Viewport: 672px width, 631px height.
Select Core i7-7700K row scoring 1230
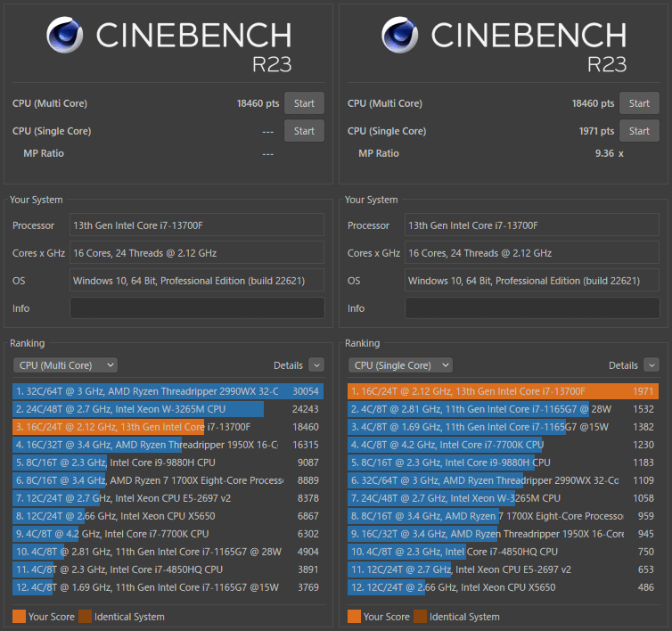click(x=504, y=445)
